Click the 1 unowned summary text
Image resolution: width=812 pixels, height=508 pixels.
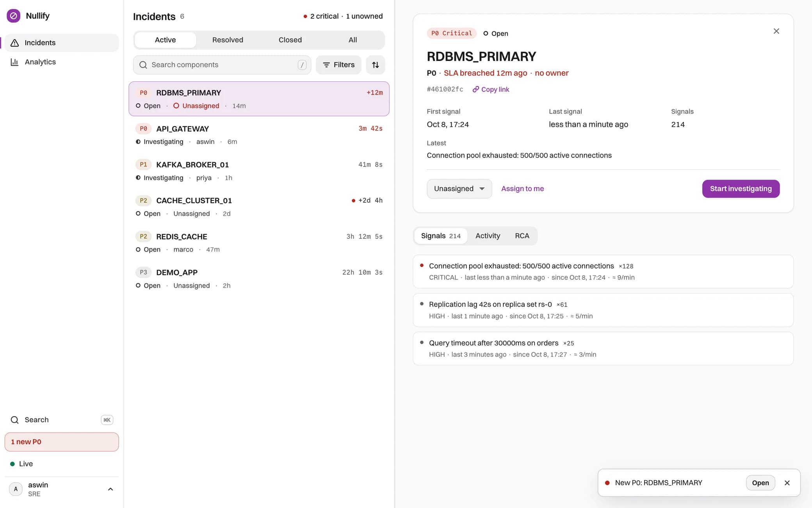click(x=364, y=16)
